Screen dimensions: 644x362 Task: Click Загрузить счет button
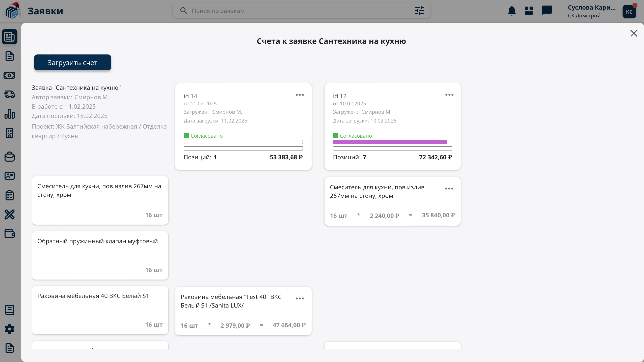pos(73,63)
